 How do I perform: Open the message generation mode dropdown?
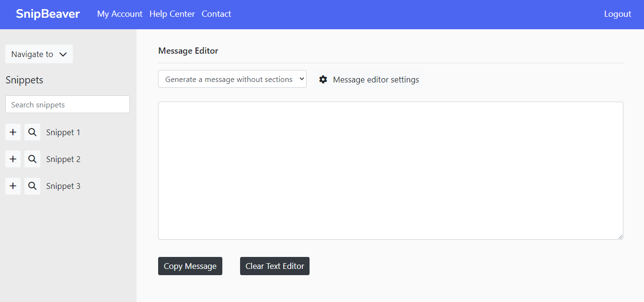coord(232,79)
